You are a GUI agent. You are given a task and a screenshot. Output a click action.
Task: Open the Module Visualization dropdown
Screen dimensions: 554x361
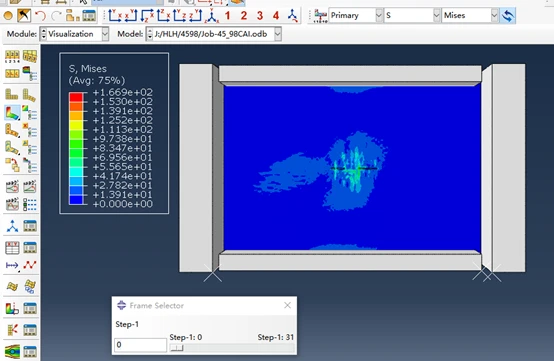tap(75, 34)
